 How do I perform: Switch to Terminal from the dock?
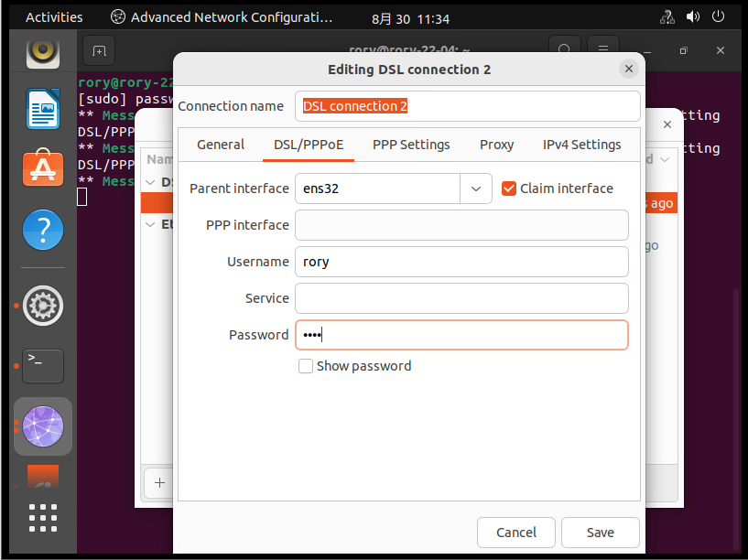43,364
